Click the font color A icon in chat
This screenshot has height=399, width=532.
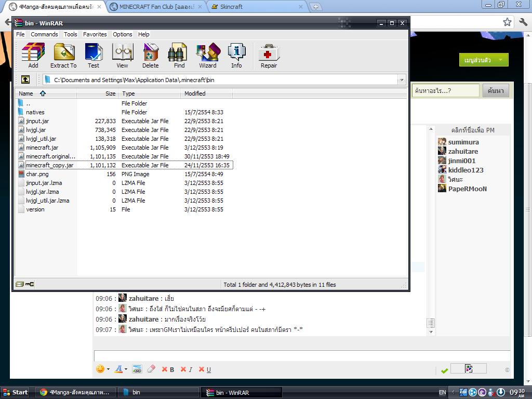pos(118,369)
